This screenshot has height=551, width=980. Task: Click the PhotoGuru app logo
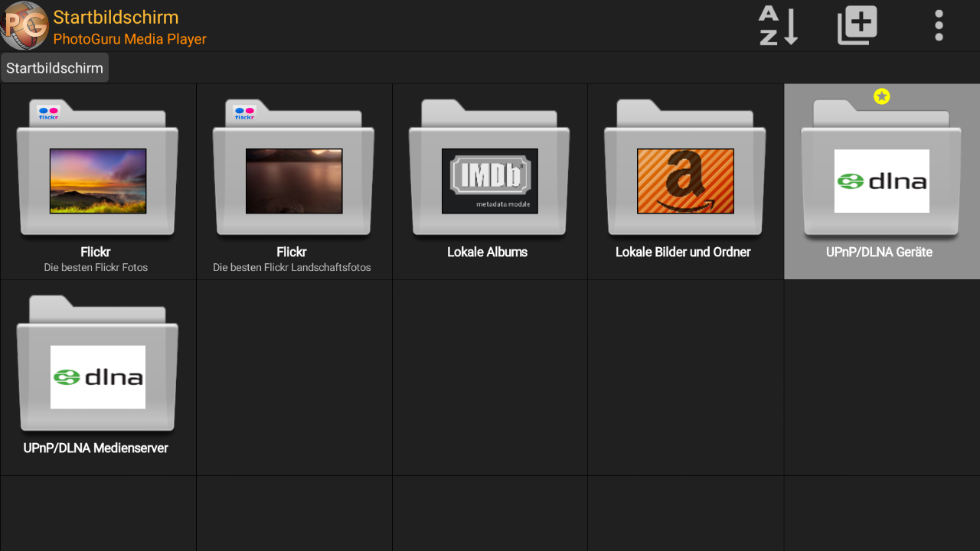[24, 25]
